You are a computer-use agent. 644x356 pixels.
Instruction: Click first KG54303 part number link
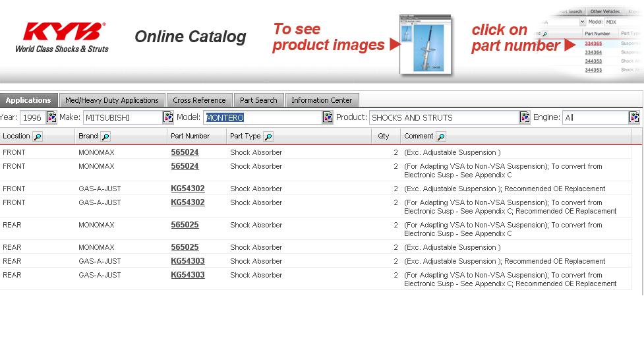pos(188,261)
